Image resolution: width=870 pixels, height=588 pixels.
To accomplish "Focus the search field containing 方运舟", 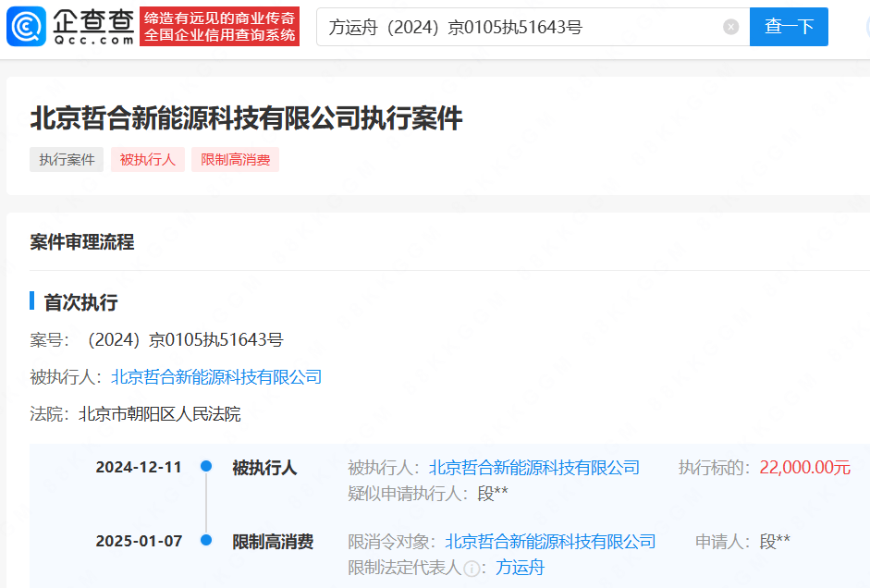I will click(533, 27).
